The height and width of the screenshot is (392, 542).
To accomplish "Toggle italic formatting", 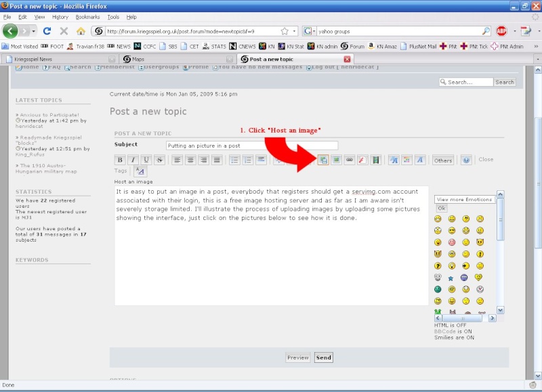I will (x=133, y=160).
